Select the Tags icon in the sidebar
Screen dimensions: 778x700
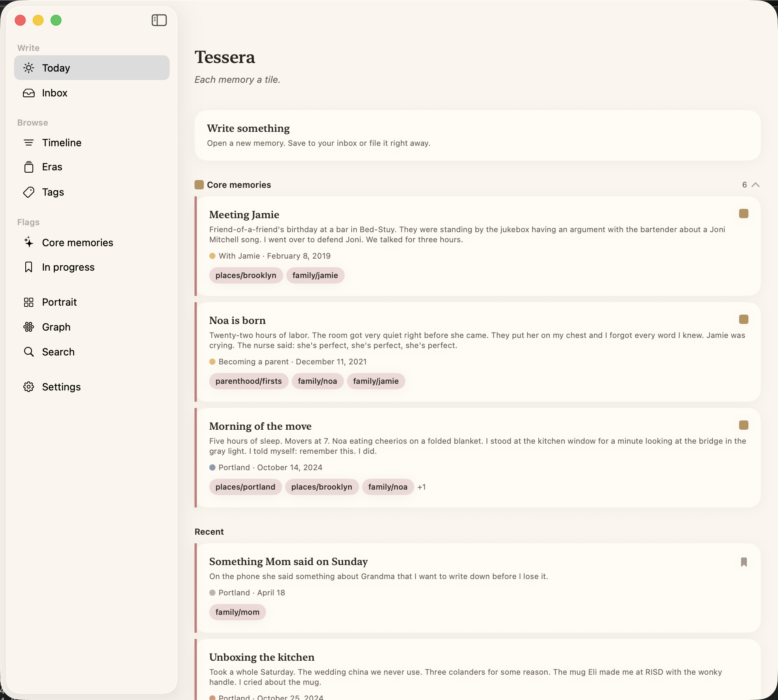[x=29, y=192]
